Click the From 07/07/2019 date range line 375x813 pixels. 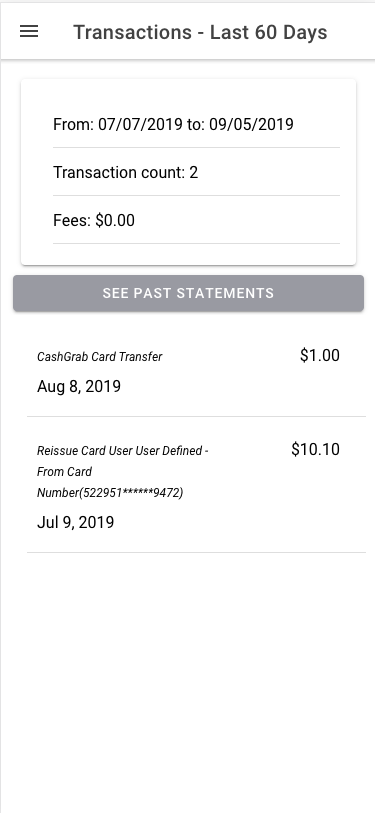[173, 124]
